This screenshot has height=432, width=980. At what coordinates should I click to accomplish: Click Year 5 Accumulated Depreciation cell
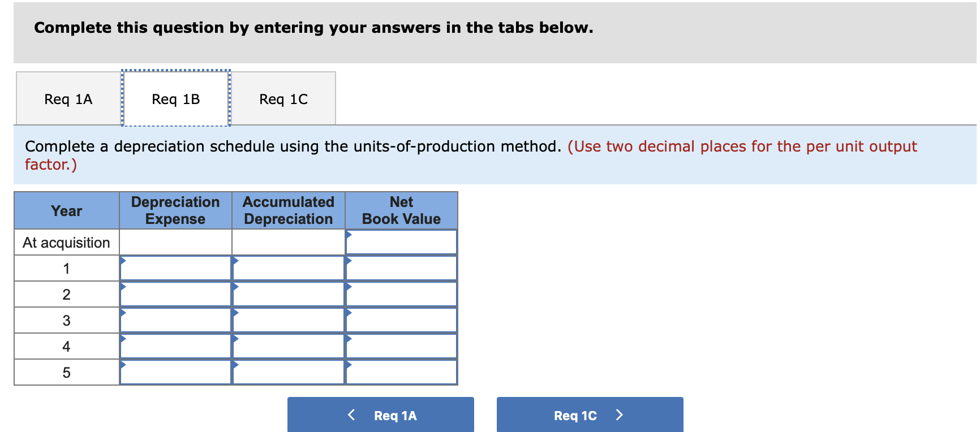(289, 373)
